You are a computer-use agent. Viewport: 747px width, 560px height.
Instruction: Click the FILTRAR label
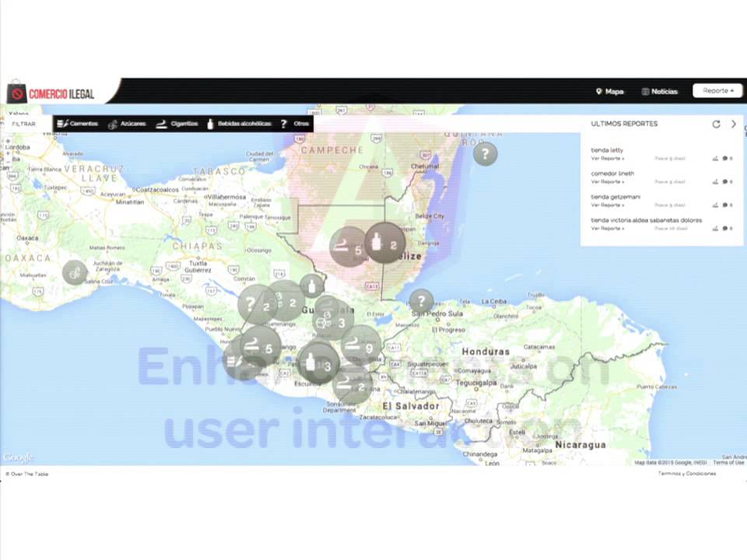24,124
